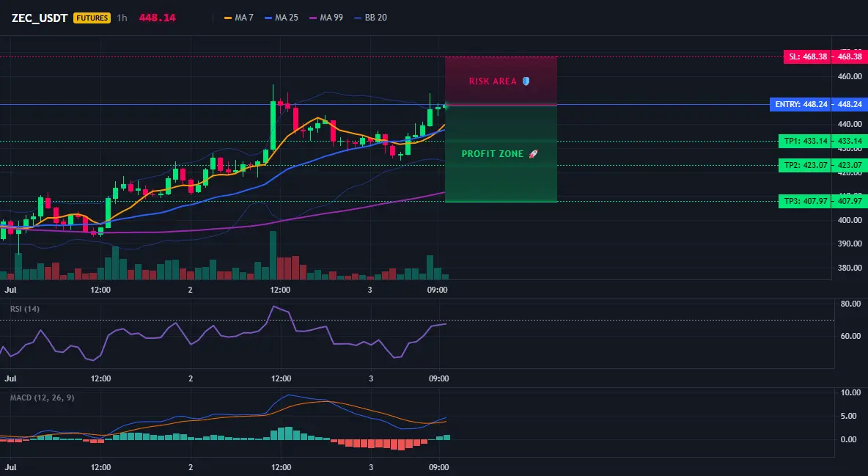Screen dimensions: 868x476
Task: Click 440.00 on the price axis
Action: point(850,124)
